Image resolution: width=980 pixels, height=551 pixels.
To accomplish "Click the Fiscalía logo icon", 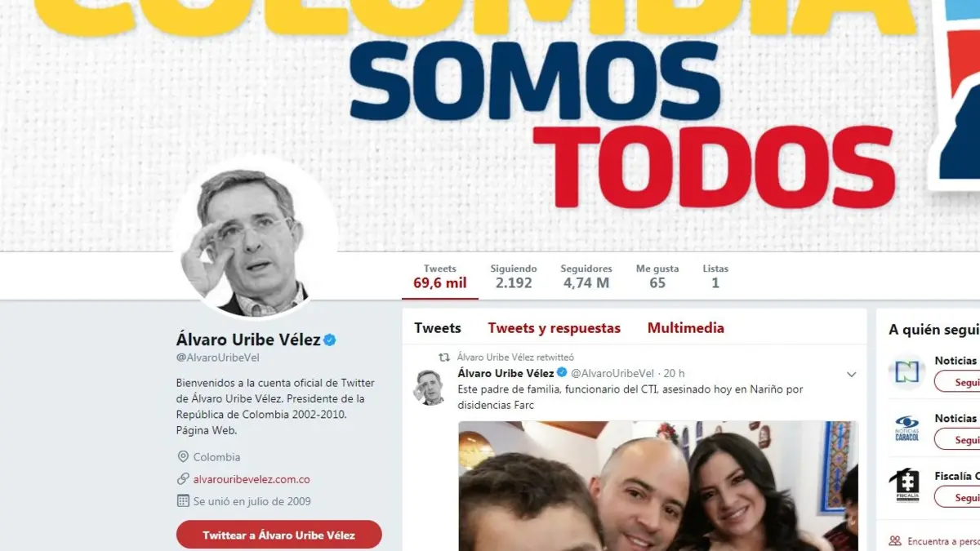I will tap(907, 487).
